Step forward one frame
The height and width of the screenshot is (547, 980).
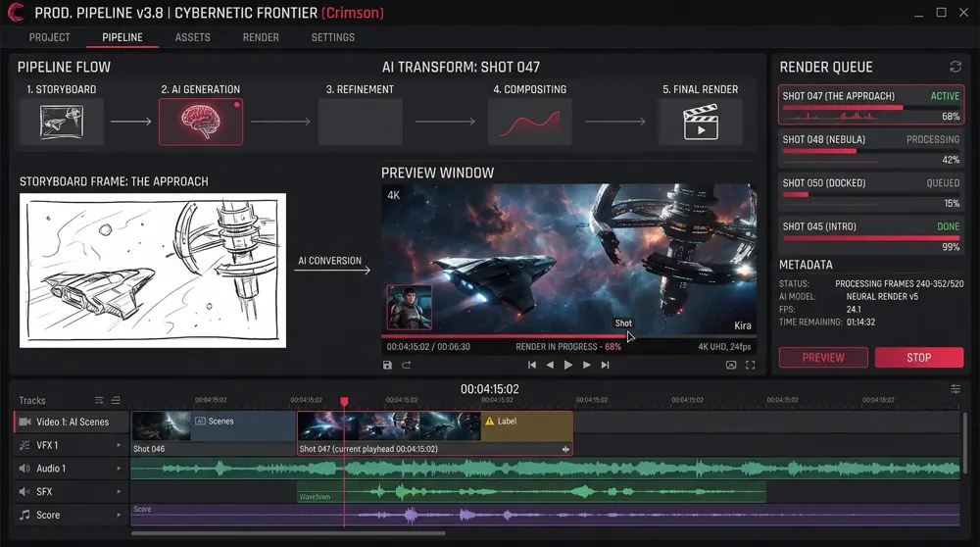586,365
